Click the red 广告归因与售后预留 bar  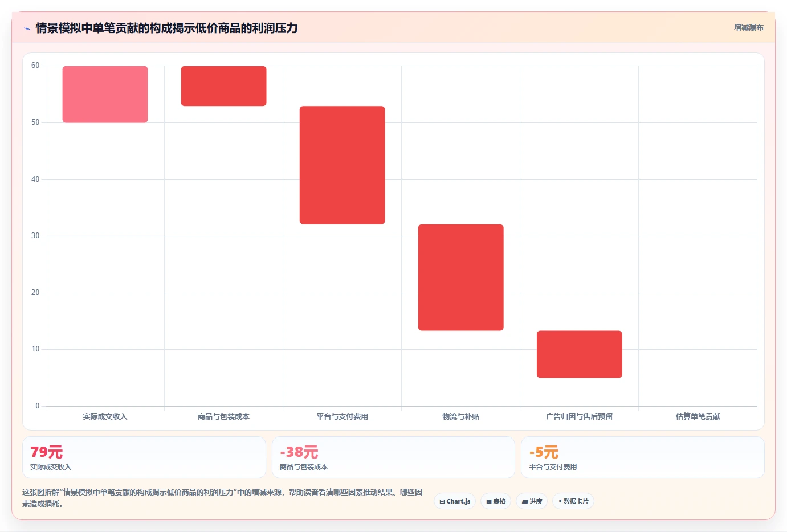coord(579,354)
